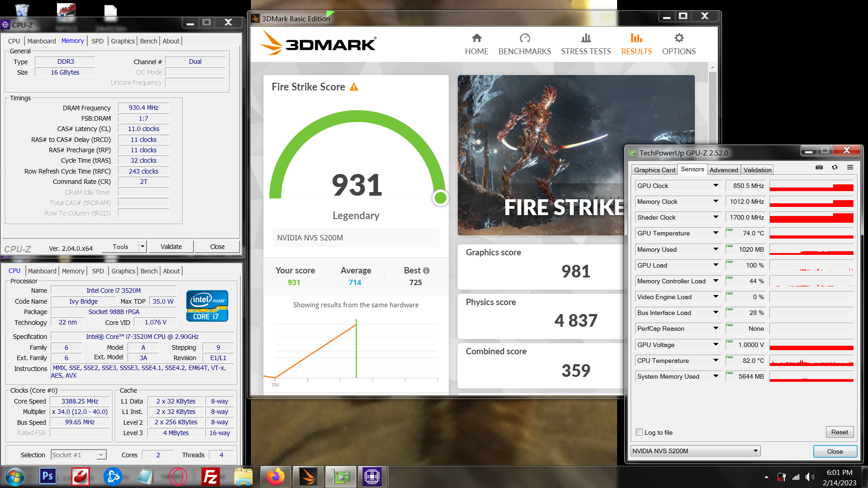Image resolution: width=868 pixels, height=488 pixels.
Task: Switch to GPU-Z Advanced tab
Action: 723,170
